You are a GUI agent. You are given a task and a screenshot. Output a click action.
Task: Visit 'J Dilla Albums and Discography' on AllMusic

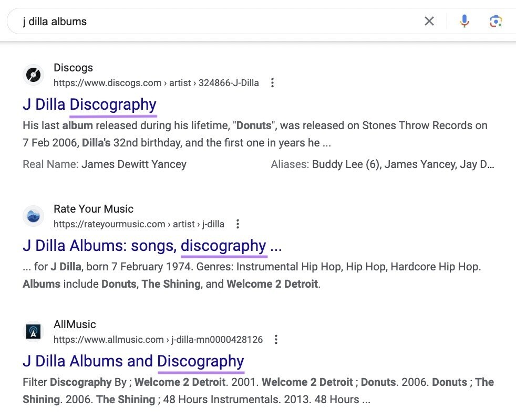coord(133,361)
